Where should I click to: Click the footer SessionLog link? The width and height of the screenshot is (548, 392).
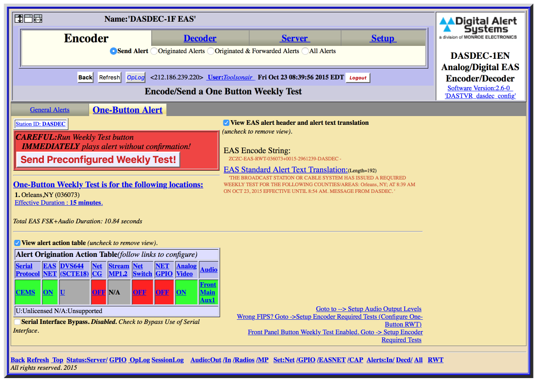coord(167,360)
